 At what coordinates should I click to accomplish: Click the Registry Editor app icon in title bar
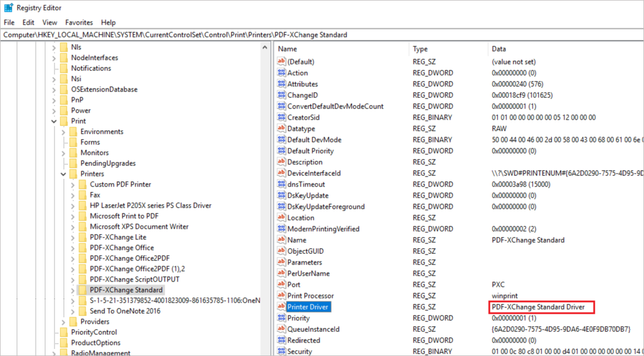(8, 8)
